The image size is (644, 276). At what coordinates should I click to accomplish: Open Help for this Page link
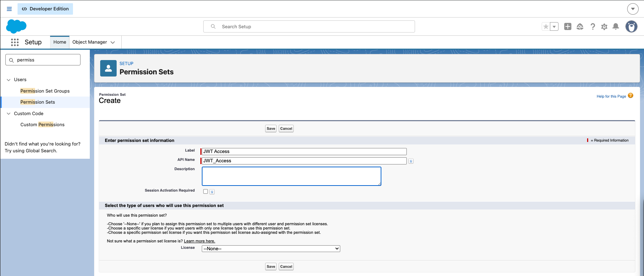pyautogui.click(x=611, y=97)
